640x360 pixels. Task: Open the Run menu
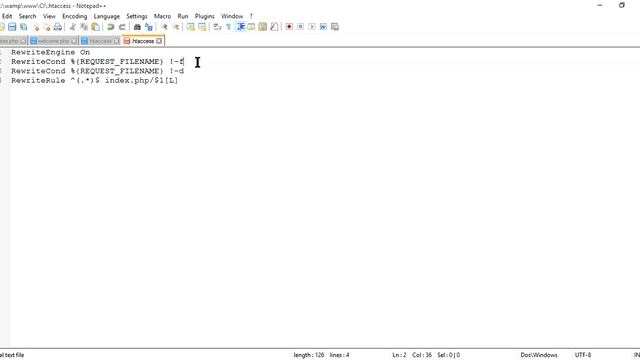click(x=183, y=16)
